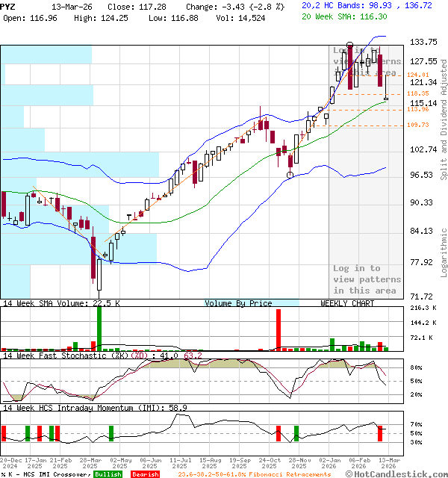448x478 pixels.
Task: Click the Volume By Price label
Action: coord(238,303)
